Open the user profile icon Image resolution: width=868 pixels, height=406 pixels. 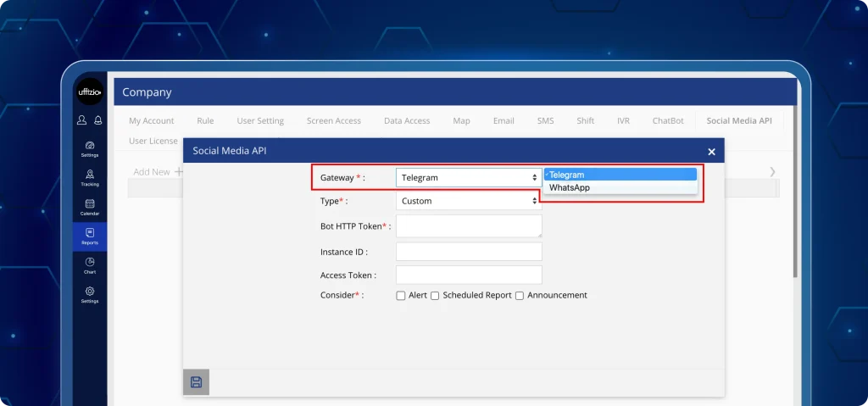(83, 120)
